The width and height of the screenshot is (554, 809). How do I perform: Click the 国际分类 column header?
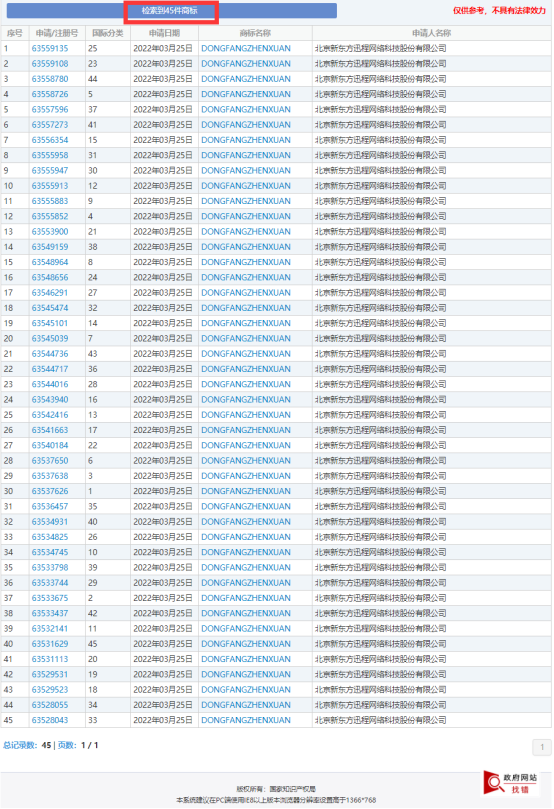pos(108,33)
